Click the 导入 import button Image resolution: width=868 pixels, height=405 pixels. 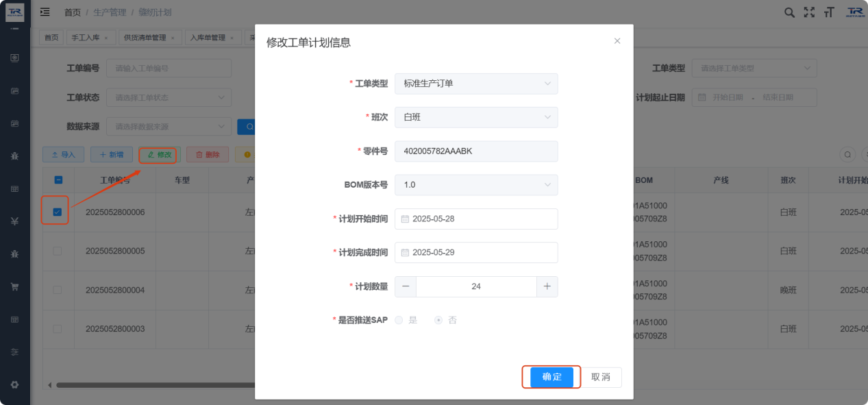tap(63, 155)
